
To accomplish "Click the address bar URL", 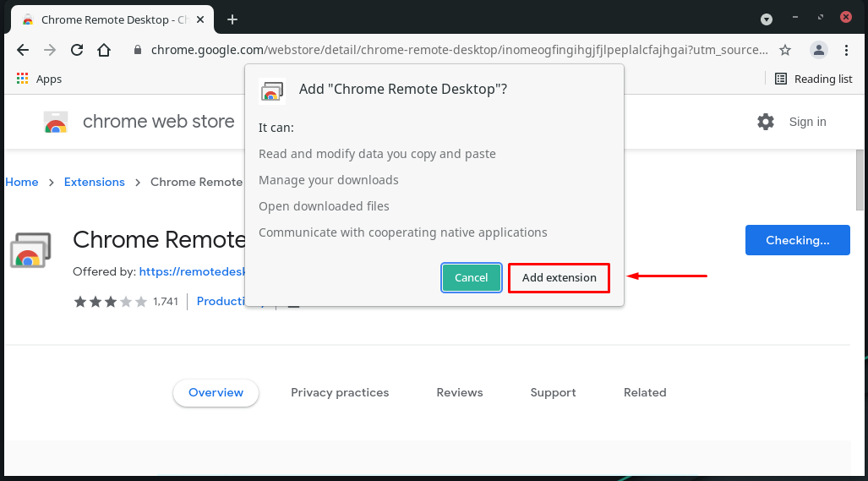I will click(460, 50).
